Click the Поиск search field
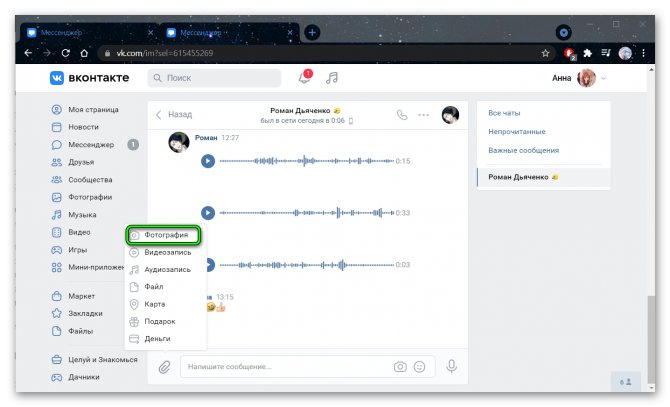Screen dimensions: 670x407 215,78
